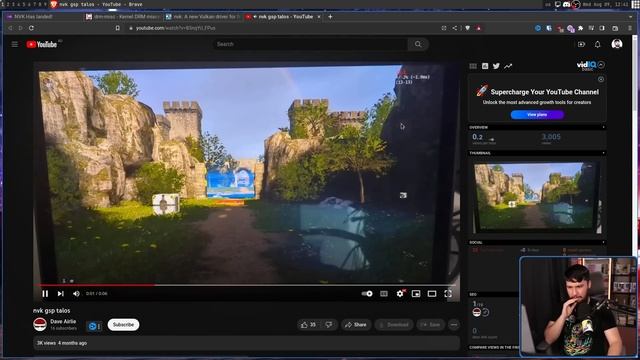This screenshot has width=640, height=360.
Task: Collapse the vidIQ OVERVIEW section
Action: [x=537, y=127]
